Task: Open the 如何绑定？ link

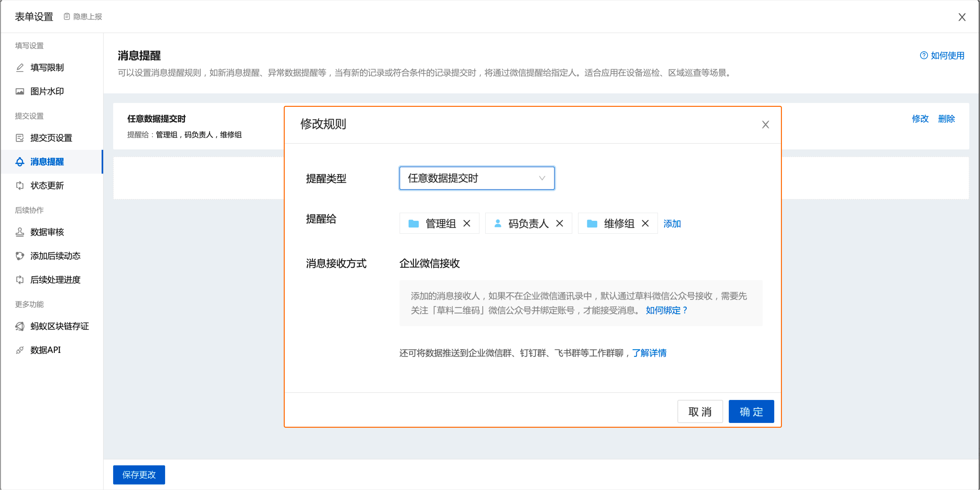Action: tap(667, 310)
